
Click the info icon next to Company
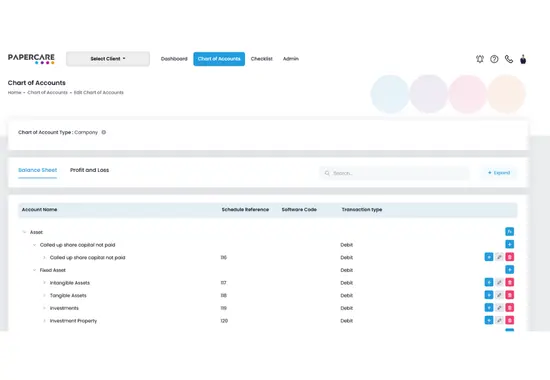click(x=104, y=132)
